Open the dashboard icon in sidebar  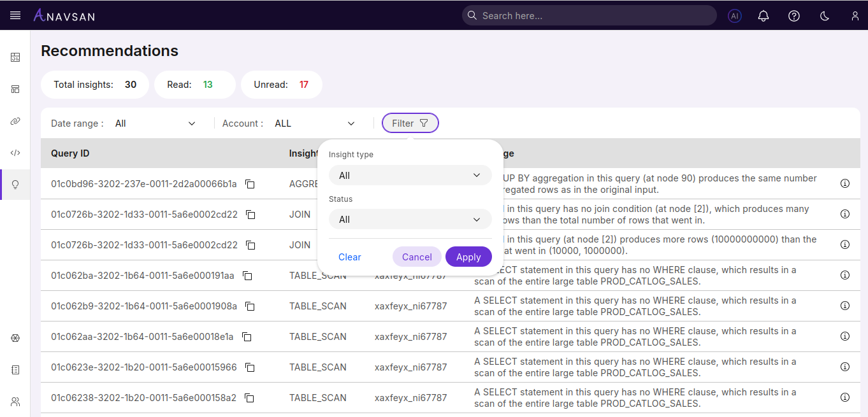pos(15,57)
